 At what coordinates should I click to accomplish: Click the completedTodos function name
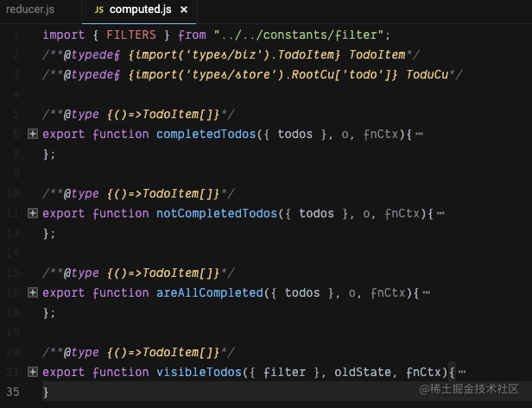206,135
